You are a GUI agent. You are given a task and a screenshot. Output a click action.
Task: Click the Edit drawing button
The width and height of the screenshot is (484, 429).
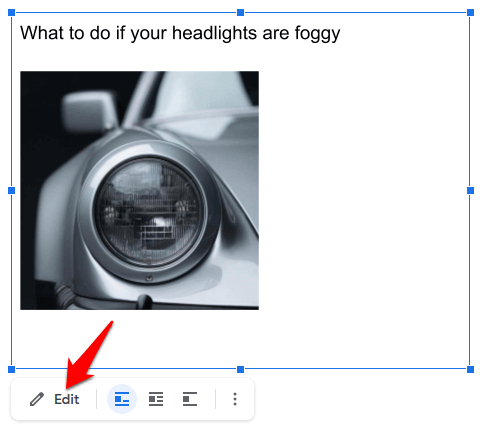click(x=55, y=399)
